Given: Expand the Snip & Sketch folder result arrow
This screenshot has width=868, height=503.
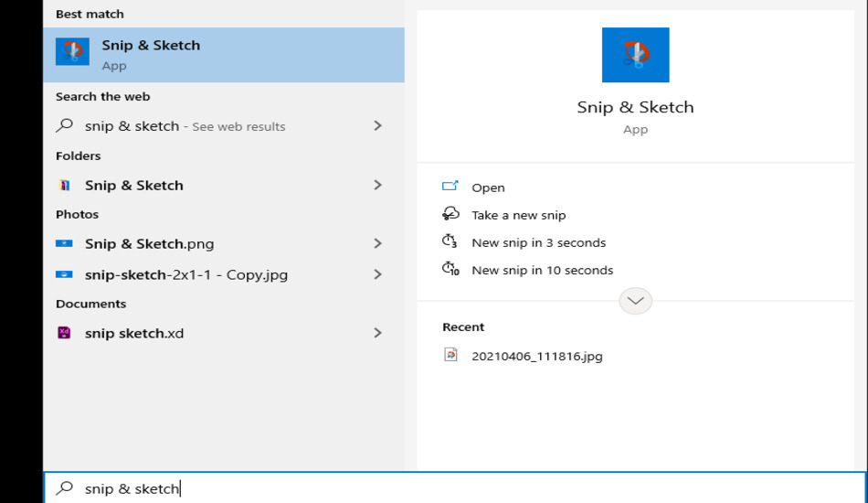Looking at the screenshot, I should tap(377, 185).
